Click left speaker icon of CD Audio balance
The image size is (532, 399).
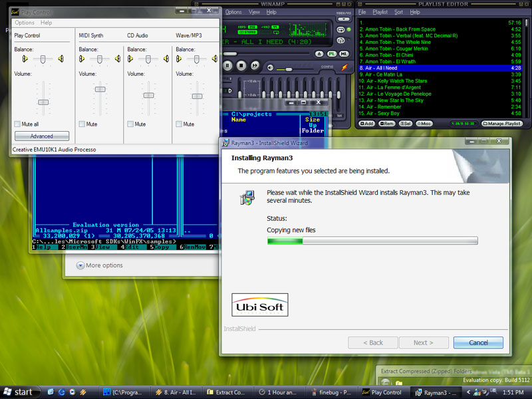[x=130, y=59]
